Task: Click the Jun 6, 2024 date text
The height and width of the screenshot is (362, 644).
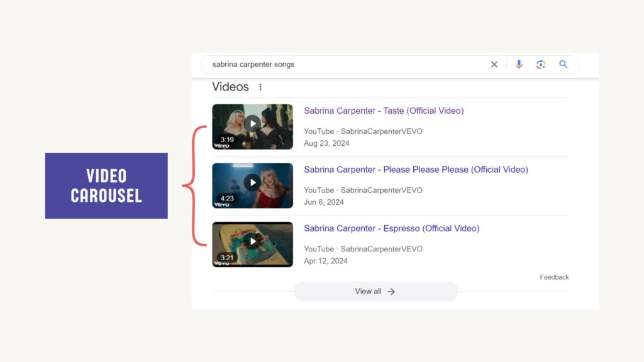Action: pos(324,202)
